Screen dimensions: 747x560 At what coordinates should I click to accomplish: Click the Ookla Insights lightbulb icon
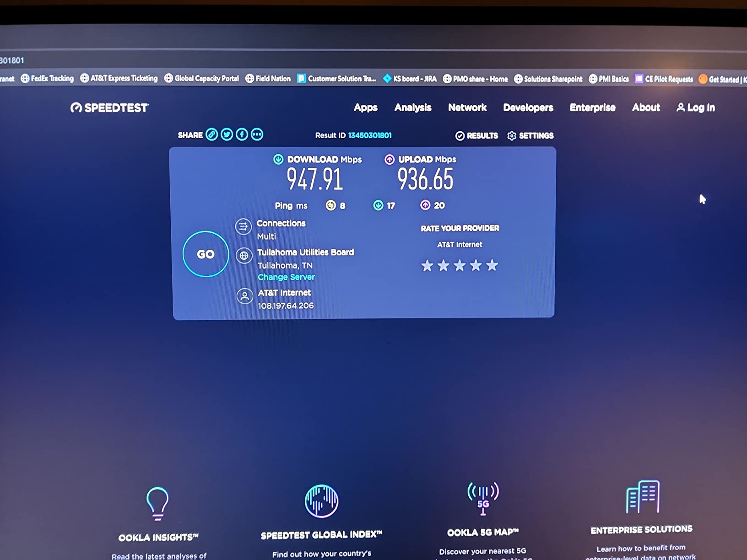(157, 504)
